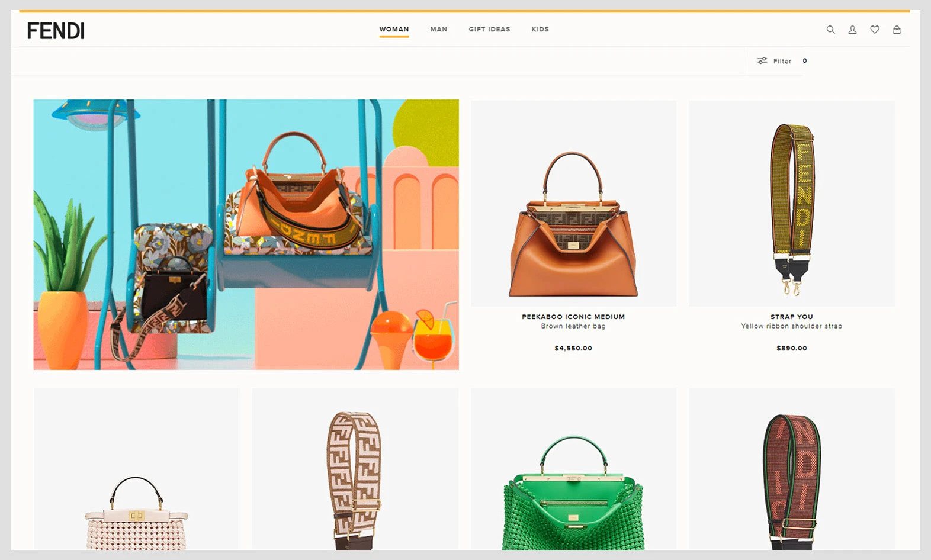The height and width of the screenshot is (560, 931).
Task: Open the wishlist heart icon
Action: pyautogui.click(x=875, y=30)
